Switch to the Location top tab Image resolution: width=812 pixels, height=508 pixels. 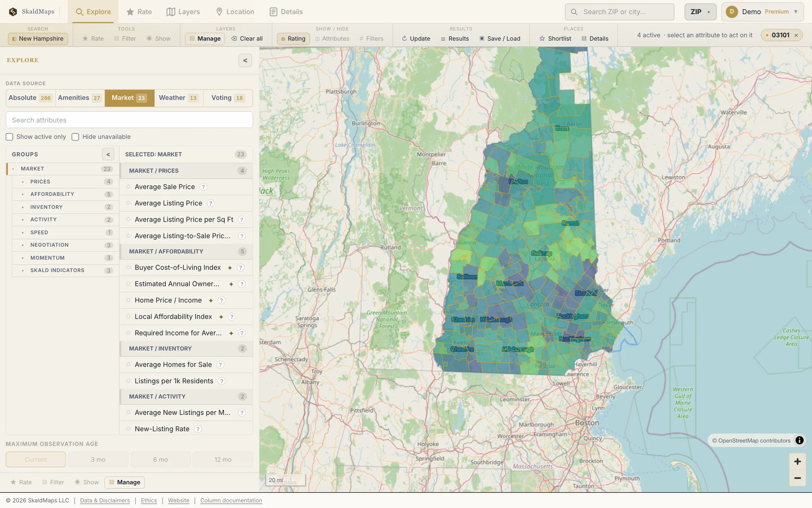tap(235, 12)
